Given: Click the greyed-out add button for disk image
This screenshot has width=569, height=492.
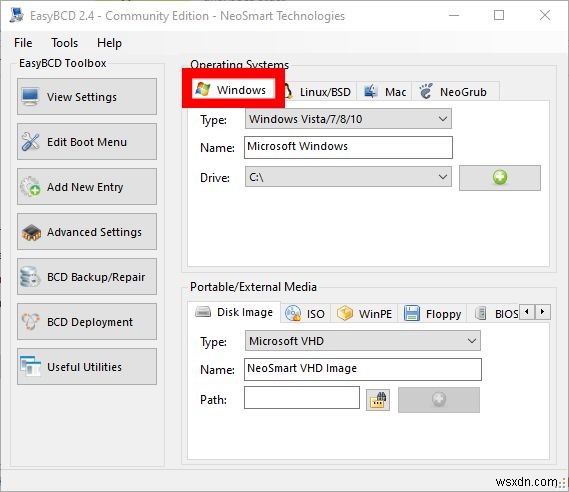Looking at the screenshot, I should pyautogui.click(x=439, y=400).
